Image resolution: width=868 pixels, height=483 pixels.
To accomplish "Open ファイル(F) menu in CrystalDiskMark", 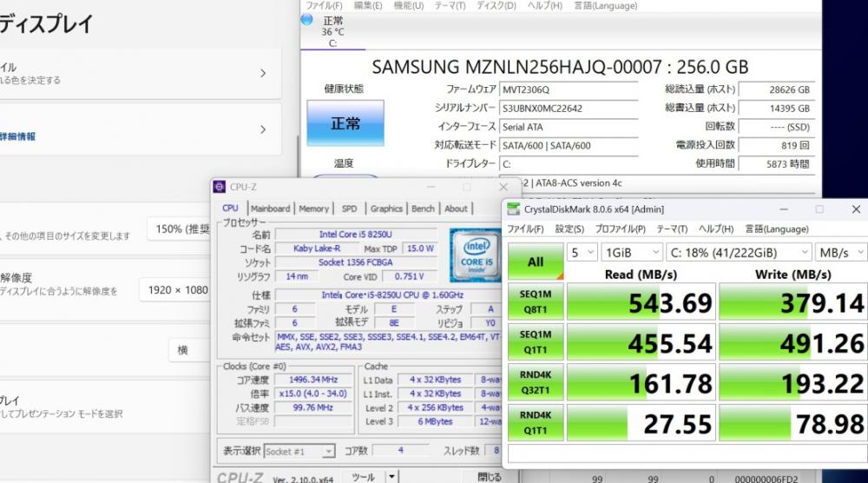I will tap(525, 228).
